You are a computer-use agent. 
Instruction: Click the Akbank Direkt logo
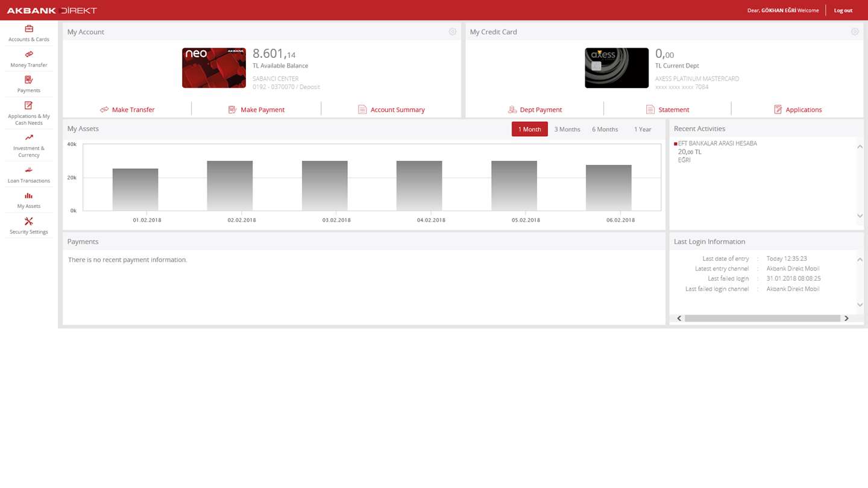coord(52,10)
